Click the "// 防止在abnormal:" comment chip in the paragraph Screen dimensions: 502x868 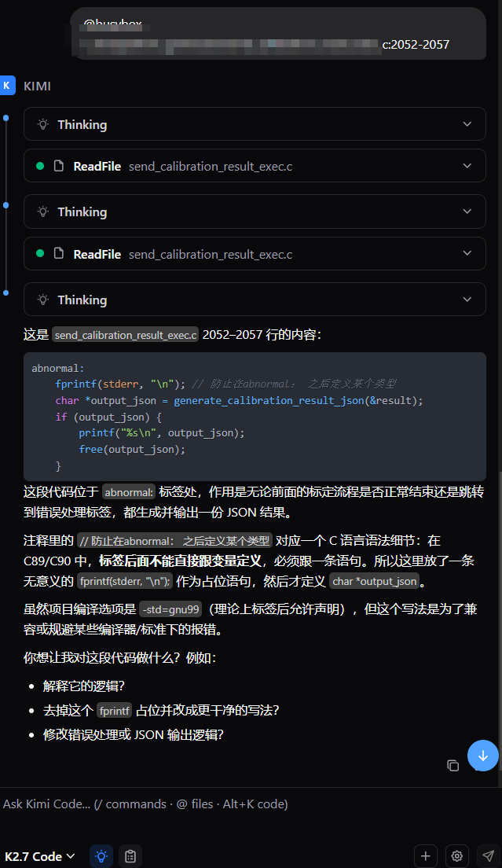click(x=174, y=541)
